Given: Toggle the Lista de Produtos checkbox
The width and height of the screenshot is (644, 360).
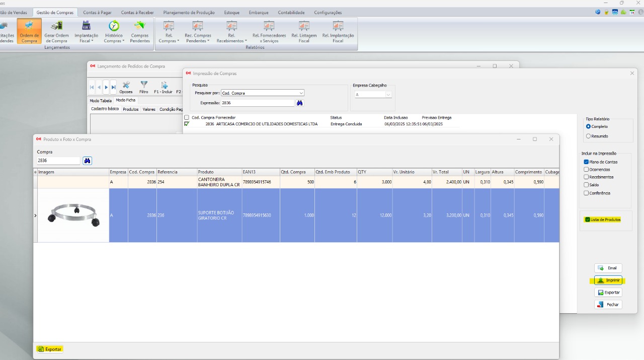Looking at the screenshot, I should (587, 220).
